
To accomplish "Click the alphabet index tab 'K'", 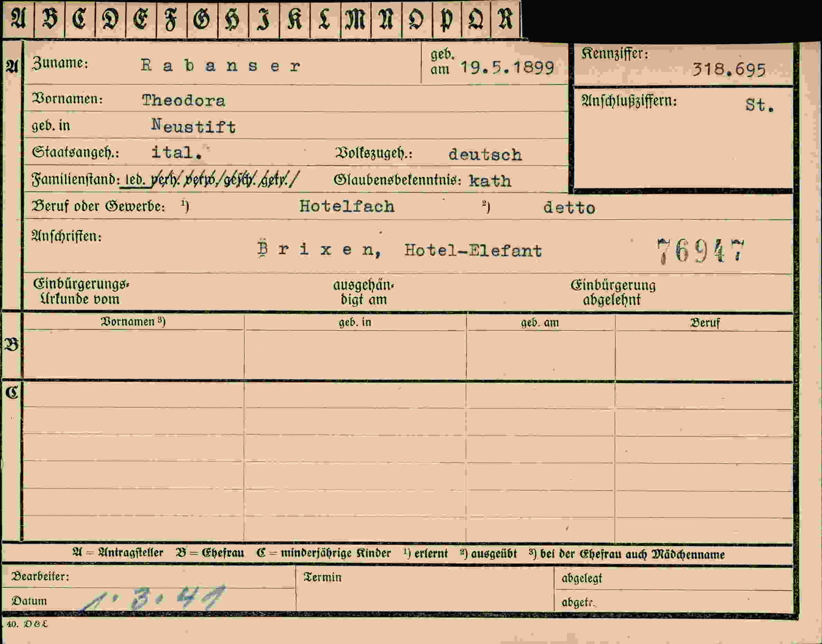I will click(294, 20).
